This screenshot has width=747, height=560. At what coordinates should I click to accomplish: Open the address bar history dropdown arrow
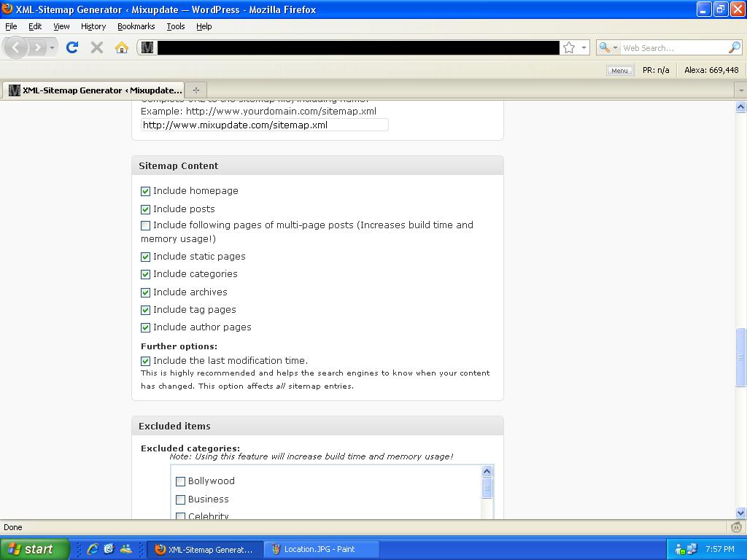(584, 47)
